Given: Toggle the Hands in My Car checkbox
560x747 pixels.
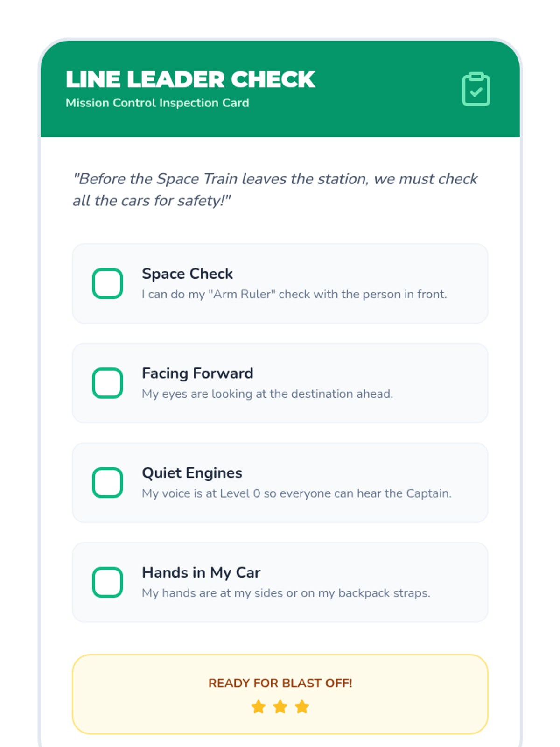Looking at the screenshot, I should 107,582.
